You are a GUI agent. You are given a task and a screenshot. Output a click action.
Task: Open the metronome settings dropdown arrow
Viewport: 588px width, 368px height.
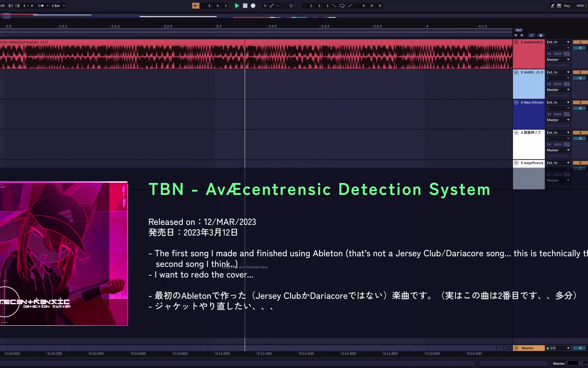click(48, 6)
